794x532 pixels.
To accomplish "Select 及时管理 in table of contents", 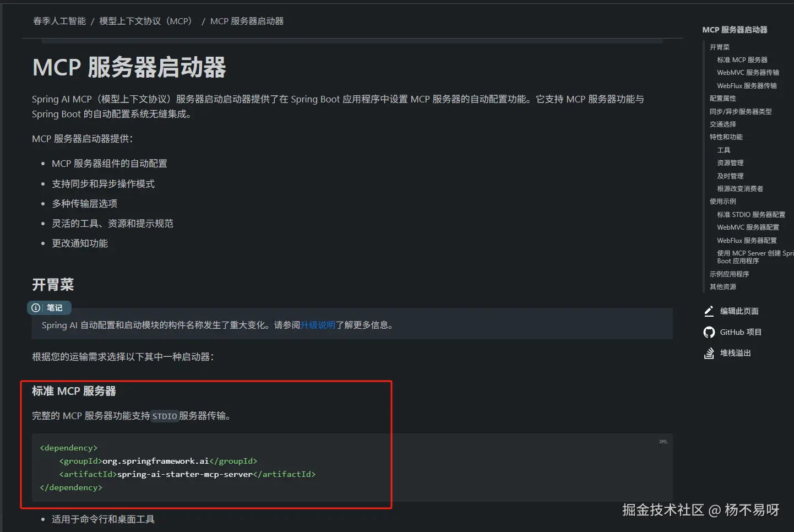I will point(730,176).
